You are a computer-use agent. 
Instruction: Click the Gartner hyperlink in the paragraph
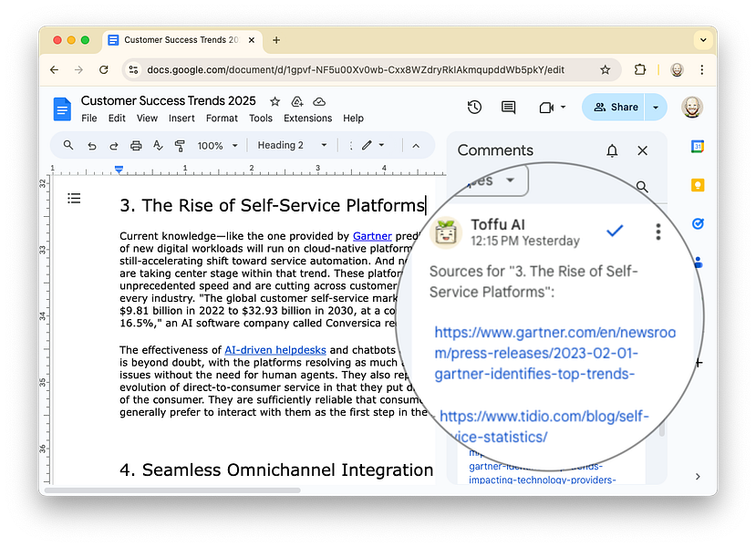[x=372, y=236]
